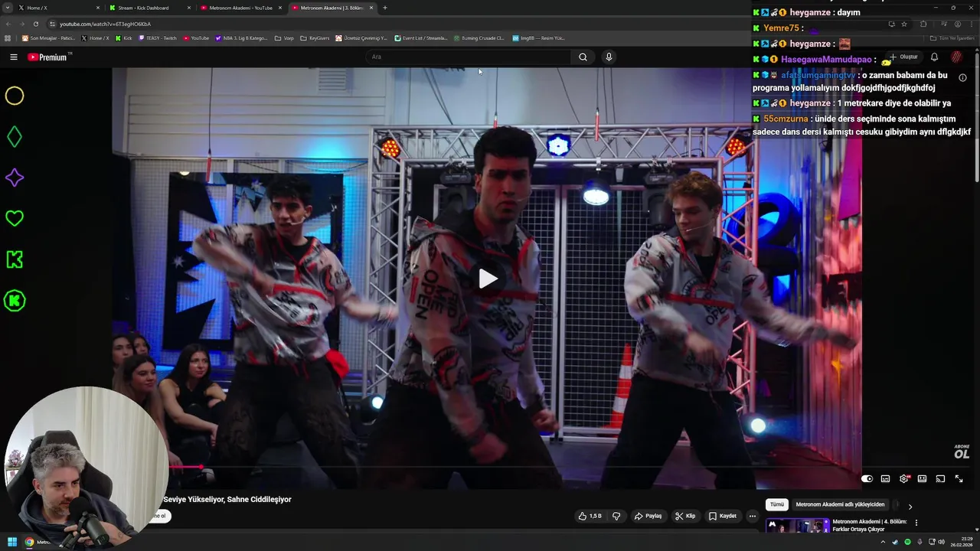
Task: Switch to Home / X browser tab
Action: click(58, 8)
